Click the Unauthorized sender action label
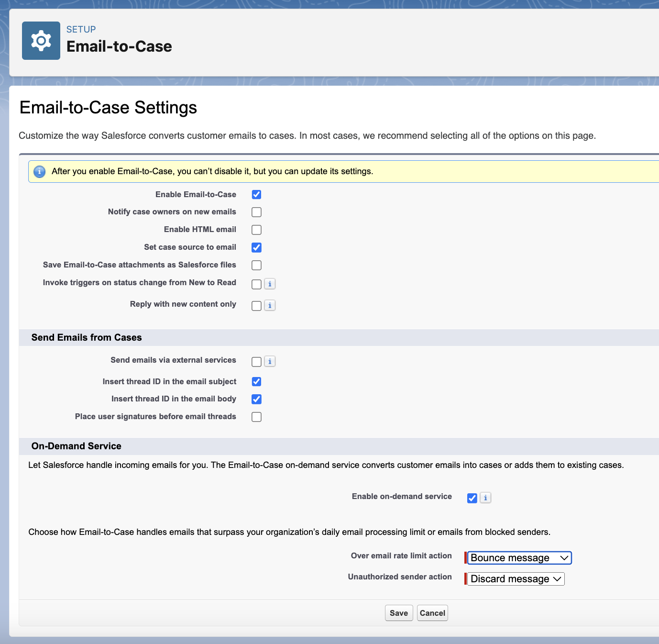The height and width of the screenshot is (644, 659). pos(400,577)
